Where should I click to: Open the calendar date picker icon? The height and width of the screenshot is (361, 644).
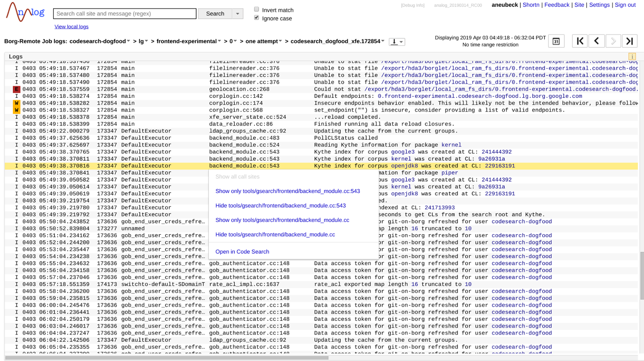(556, 41)
